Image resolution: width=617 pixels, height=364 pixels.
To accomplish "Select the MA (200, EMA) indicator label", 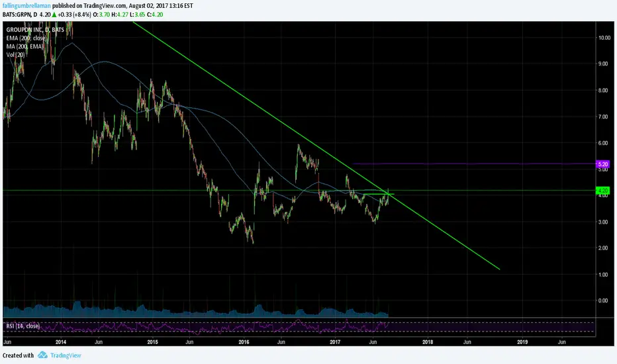I will [24, 46].
